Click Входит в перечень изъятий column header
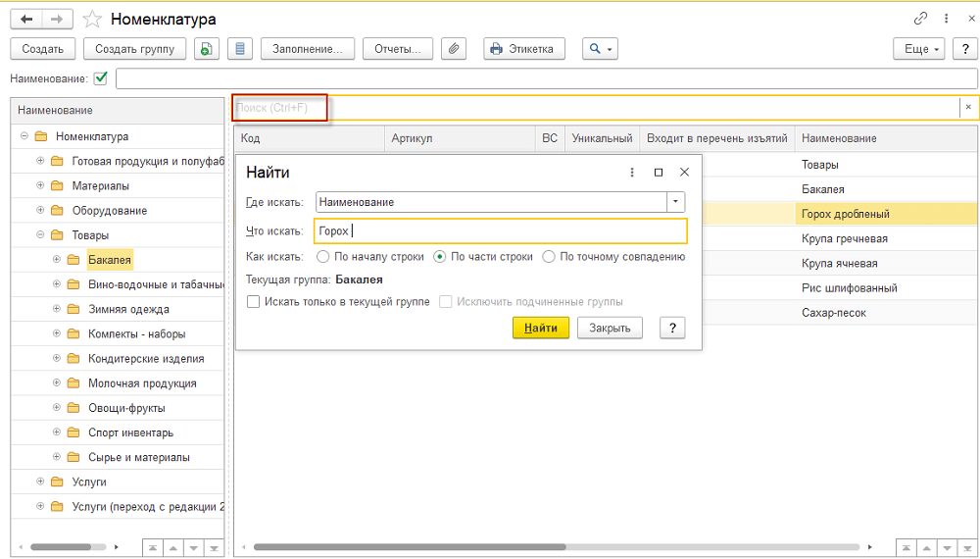The height and width of the screenshot is (559, 980). pyautogui.click(x=717, y=138)
